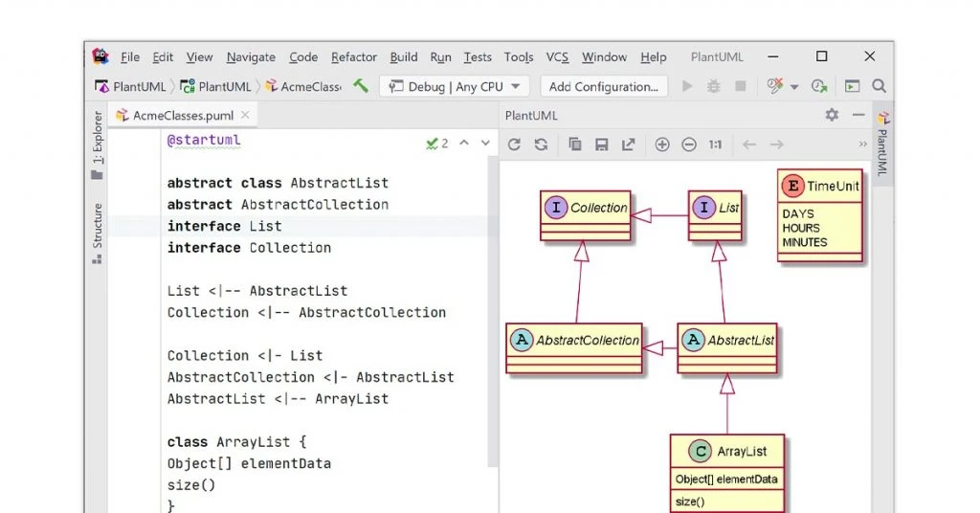
Task: Expand the more toolbar items chevron
Action: point(862,145)
